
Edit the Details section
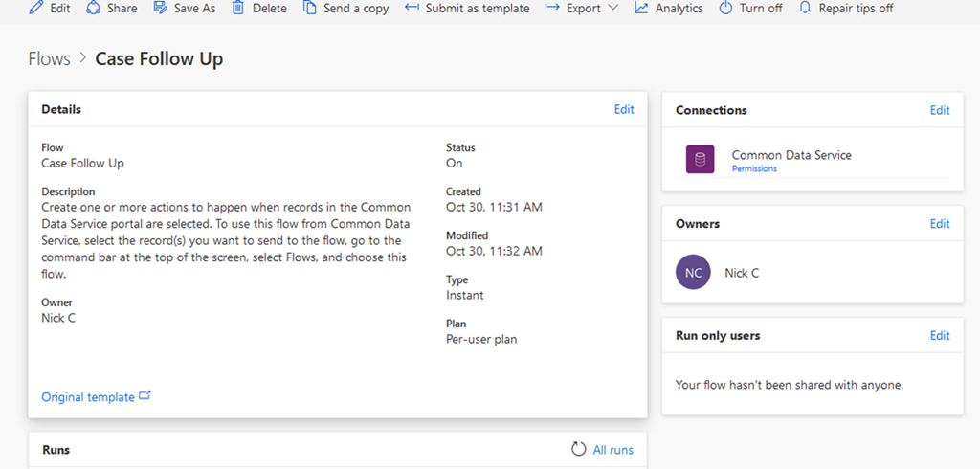(x=624, y=109)
